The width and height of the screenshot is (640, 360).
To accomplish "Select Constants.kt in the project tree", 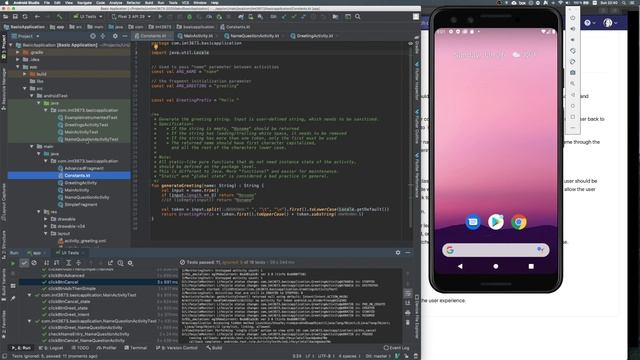I will tap(69, 176).
